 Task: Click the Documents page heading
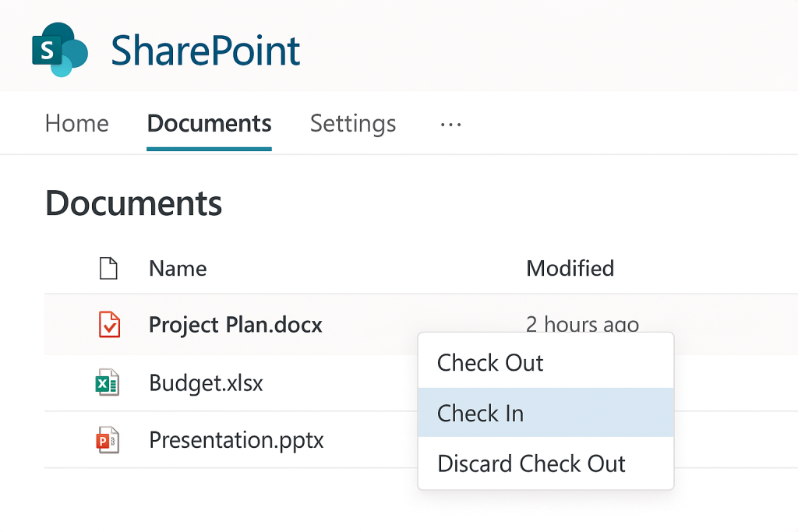[x=134, y=204]
